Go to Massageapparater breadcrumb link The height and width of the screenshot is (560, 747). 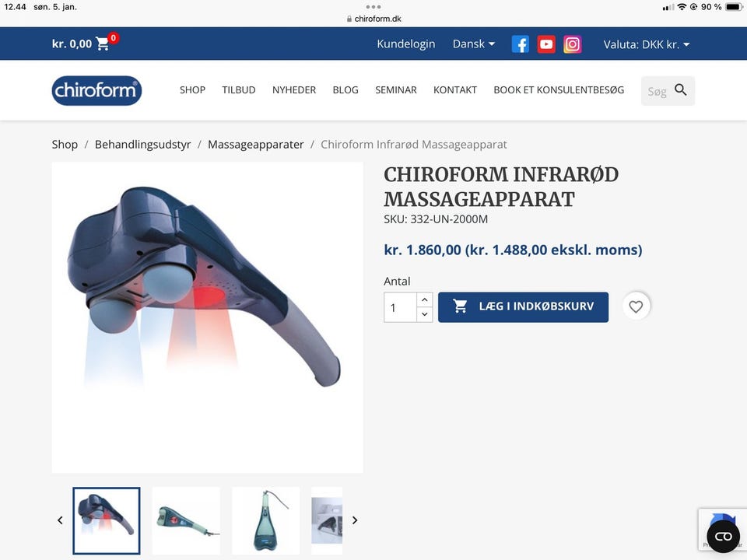[256, 145]
